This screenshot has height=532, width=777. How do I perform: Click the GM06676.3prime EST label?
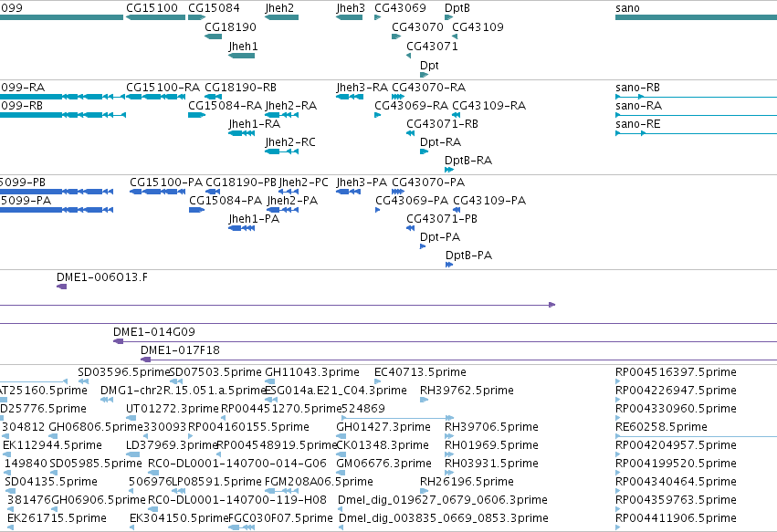point(384,464)
